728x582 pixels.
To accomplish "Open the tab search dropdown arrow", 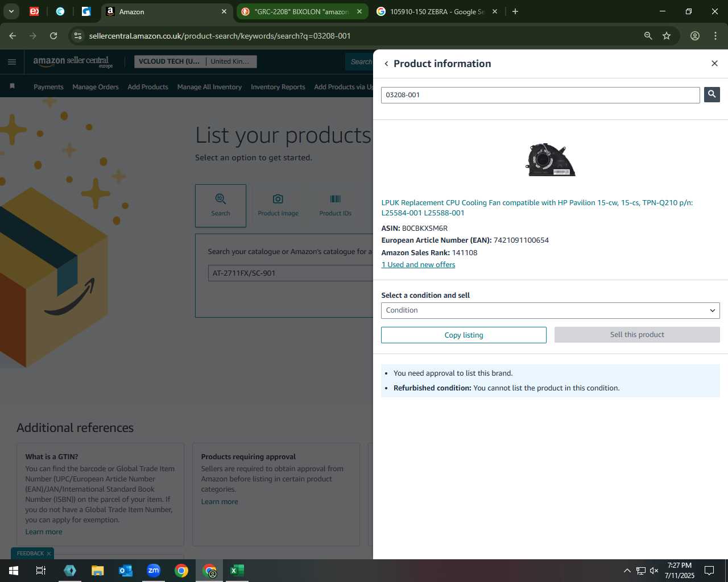I will [x=11, y=11].
